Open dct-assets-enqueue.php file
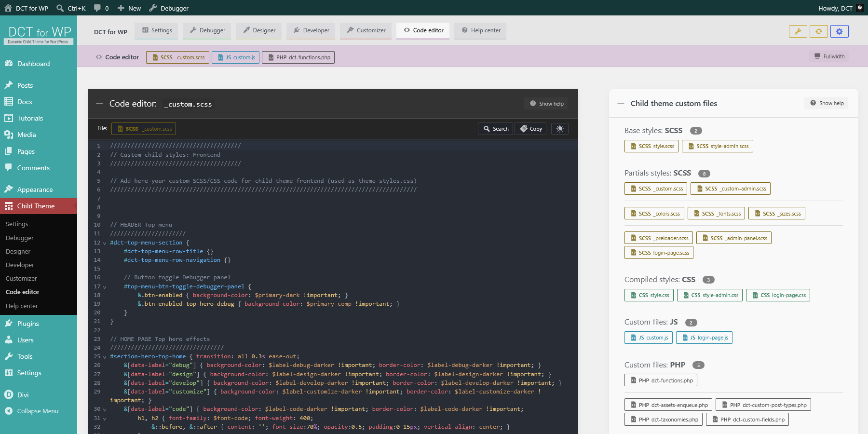 point(668,405)
